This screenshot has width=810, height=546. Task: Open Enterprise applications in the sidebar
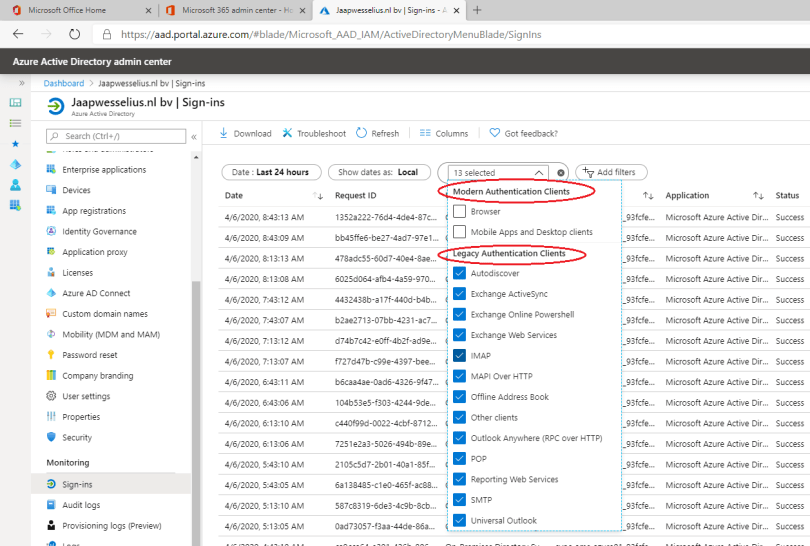[x=103, y=170]
